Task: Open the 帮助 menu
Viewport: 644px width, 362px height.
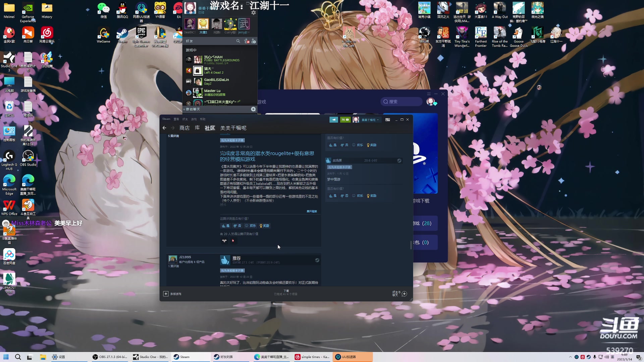Action: pos(203,119)
